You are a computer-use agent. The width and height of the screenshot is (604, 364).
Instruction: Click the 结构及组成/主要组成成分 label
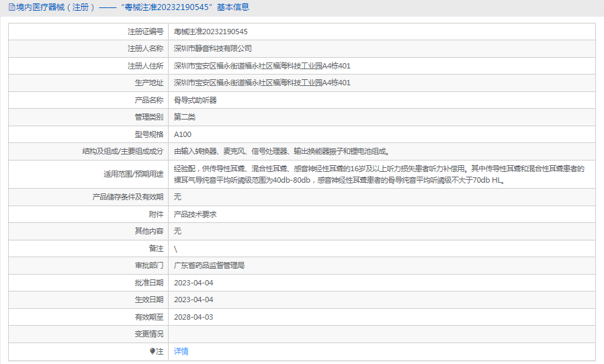point(123,151)
